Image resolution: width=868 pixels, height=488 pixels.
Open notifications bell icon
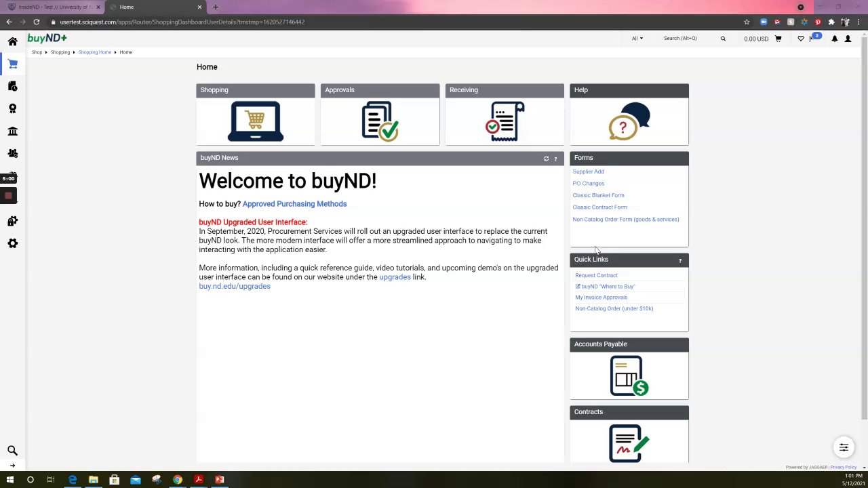835,39
